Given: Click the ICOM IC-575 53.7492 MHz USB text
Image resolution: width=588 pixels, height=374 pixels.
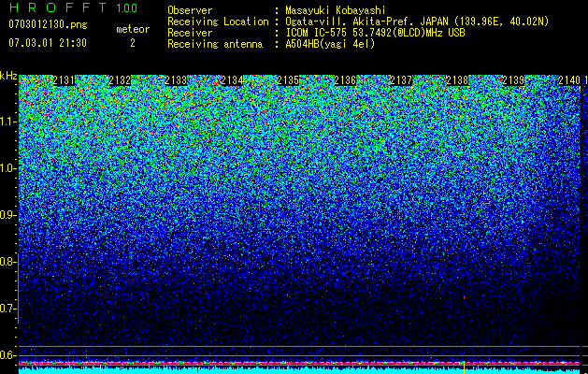Looking at the screenshot, I should [375, 33].
